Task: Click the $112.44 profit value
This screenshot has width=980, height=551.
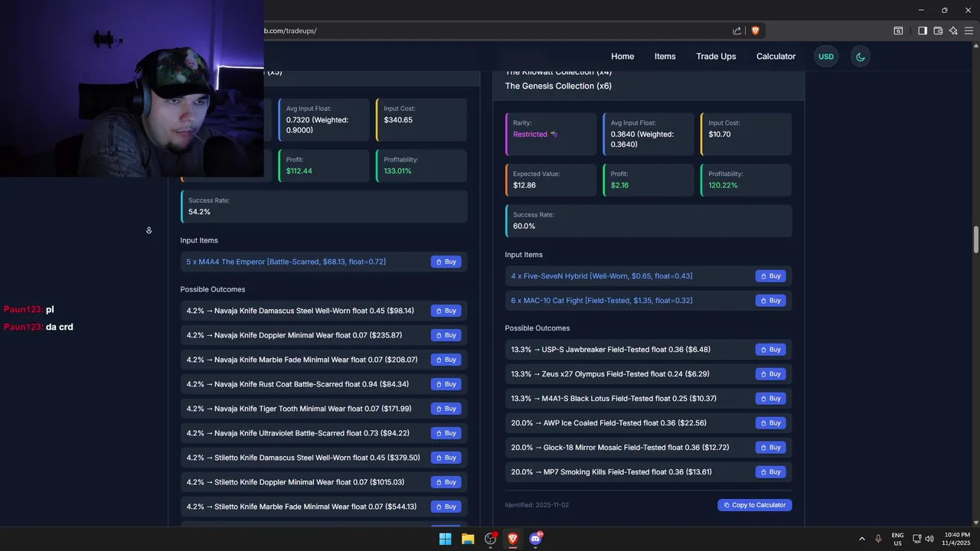Action: point(299,171)
